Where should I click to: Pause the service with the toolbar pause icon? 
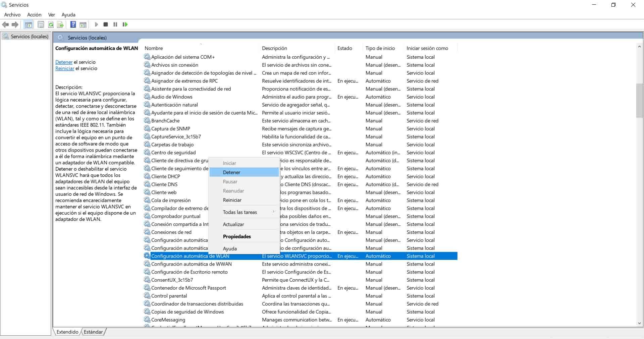[x=115, y=24]
